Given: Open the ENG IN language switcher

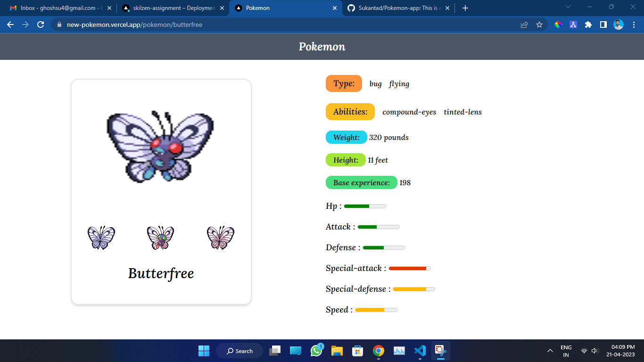Looking at the screenshot, I should (x=566, y=351).
